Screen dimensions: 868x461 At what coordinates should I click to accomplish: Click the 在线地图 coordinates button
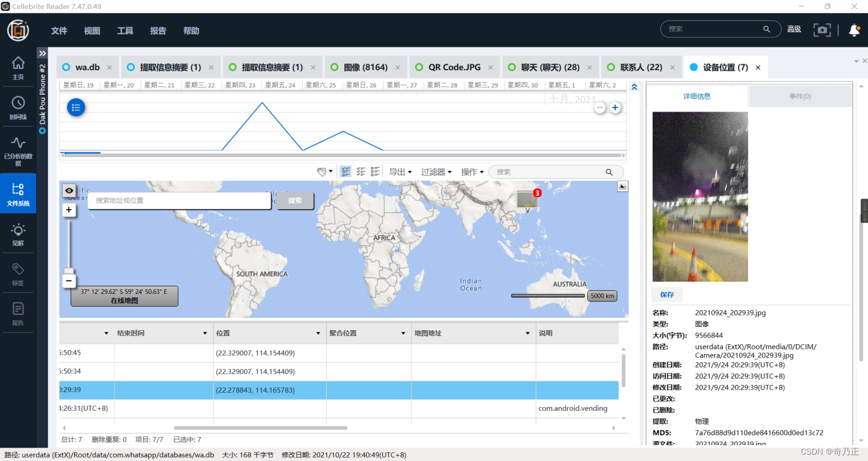coord(124,296)
